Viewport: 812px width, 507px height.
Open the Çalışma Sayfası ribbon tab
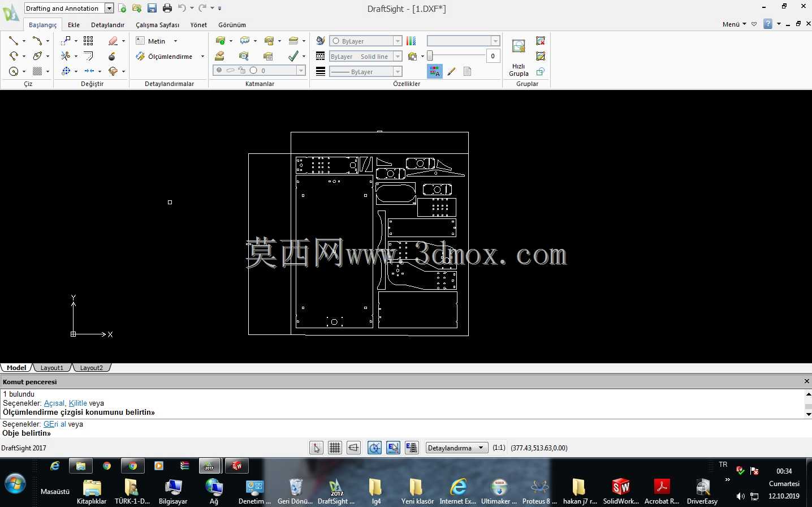pos(157,25)
